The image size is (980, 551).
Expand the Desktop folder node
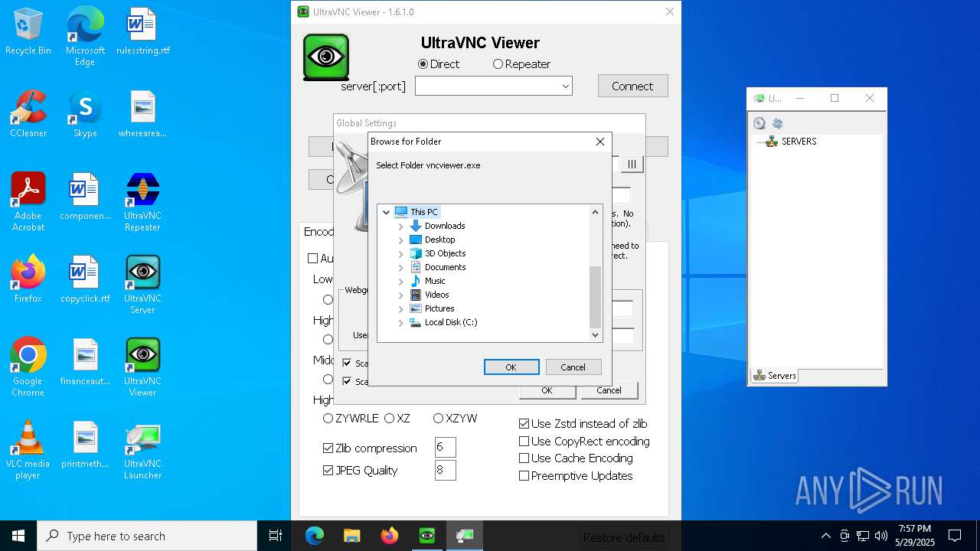point(400,240)
